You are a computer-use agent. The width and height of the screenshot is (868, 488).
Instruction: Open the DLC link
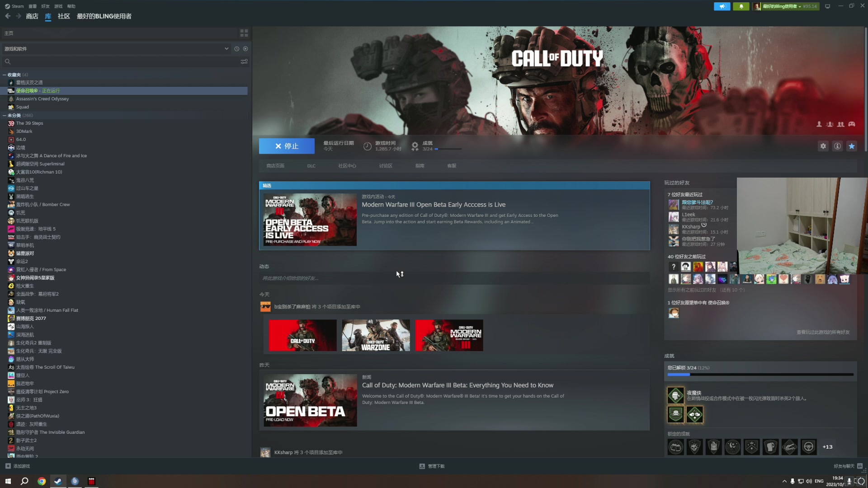click(311, 166)
